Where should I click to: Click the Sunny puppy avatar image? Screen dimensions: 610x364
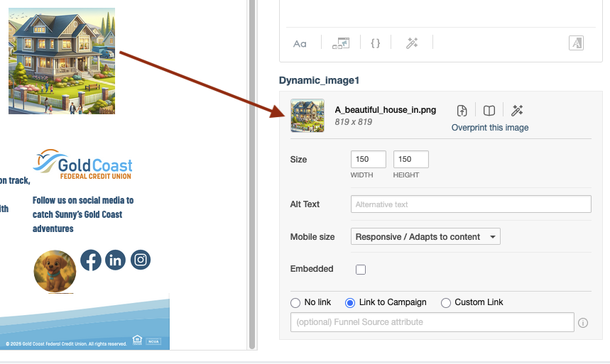coord(55,272)
